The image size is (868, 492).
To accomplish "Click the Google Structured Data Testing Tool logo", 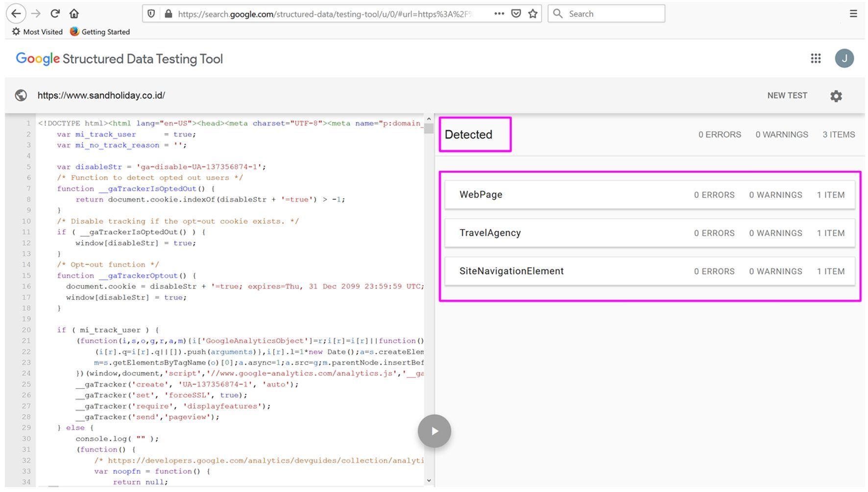I will pos(119,59).
